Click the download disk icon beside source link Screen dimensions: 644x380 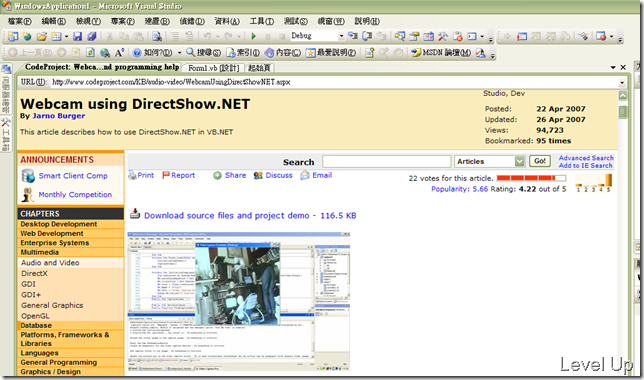pos(135,214)
